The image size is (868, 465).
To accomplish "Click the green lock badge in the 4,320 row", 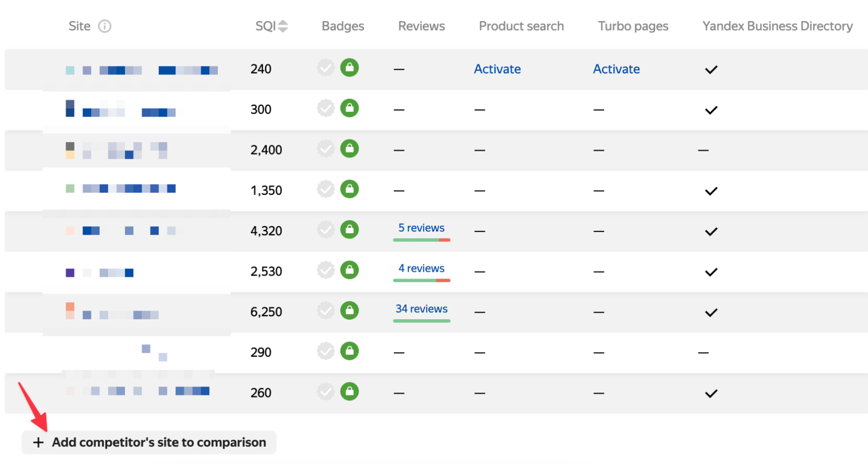I will (350, 229).
